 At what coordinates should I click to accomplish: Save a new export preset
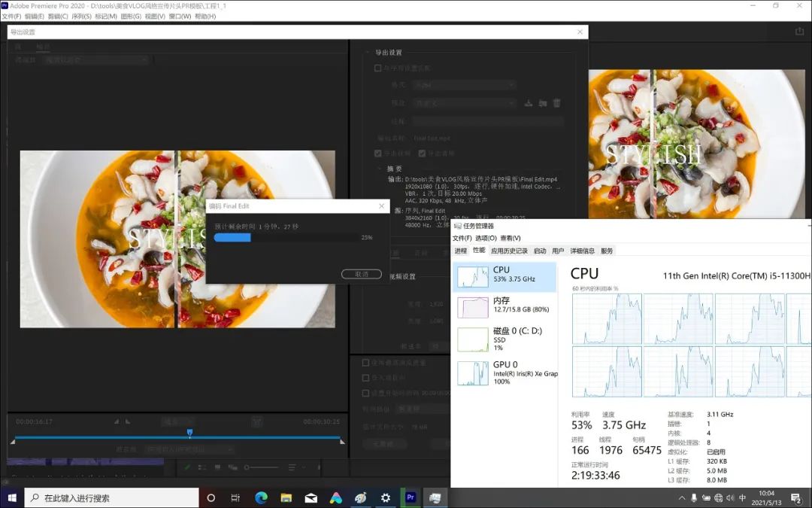click(528, 104)
